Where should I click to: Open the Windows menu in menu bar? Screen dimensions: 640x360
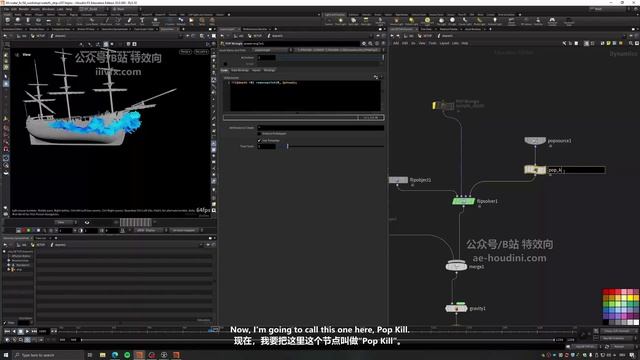(48, 9)
